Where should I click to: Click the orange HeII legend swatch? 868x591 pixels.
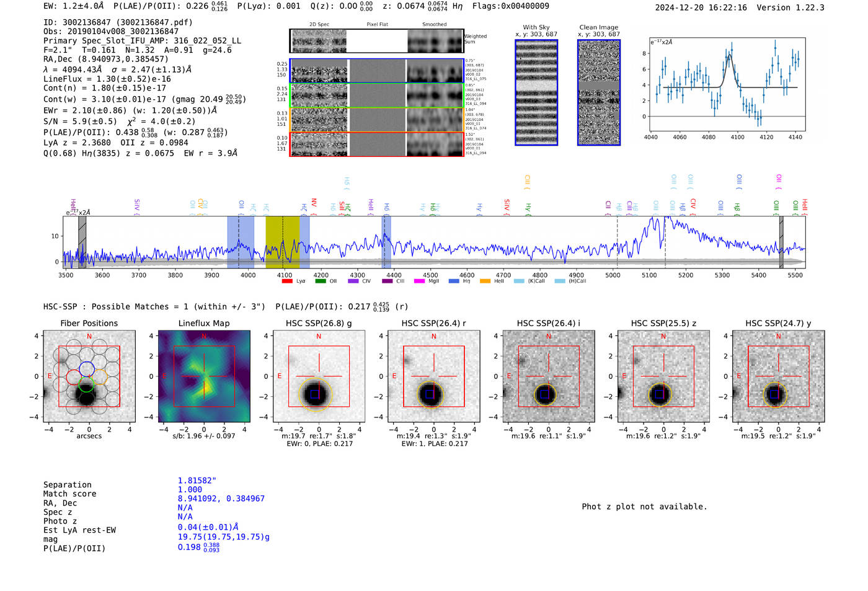(x=485, y=281)
